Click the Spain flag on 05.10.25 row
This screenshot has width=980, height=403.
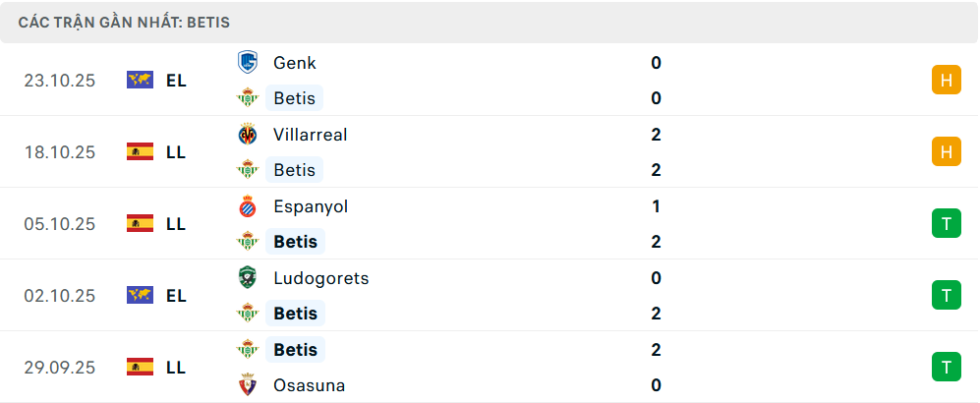(x=140, y=224)
